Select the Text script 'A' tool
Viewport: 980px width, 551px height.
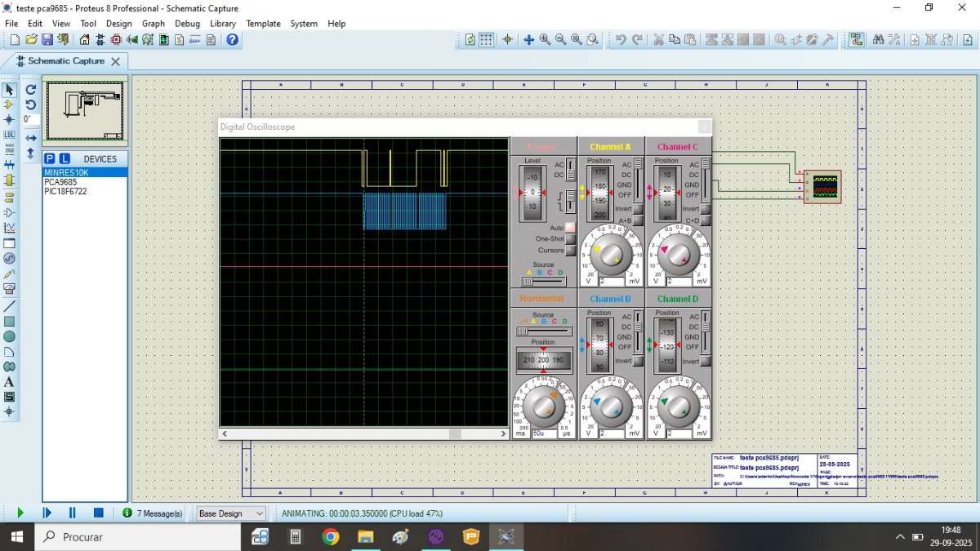coord(9,381)
